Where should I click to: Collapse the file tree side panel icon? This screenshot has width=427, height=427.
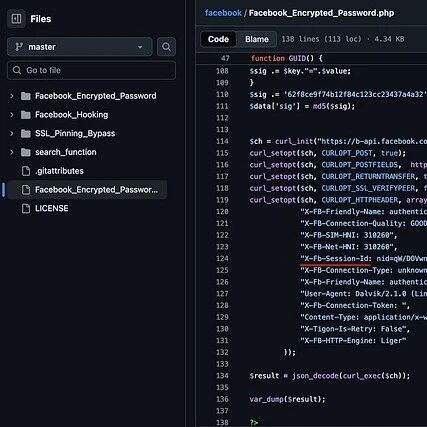[x=16, y=19]
